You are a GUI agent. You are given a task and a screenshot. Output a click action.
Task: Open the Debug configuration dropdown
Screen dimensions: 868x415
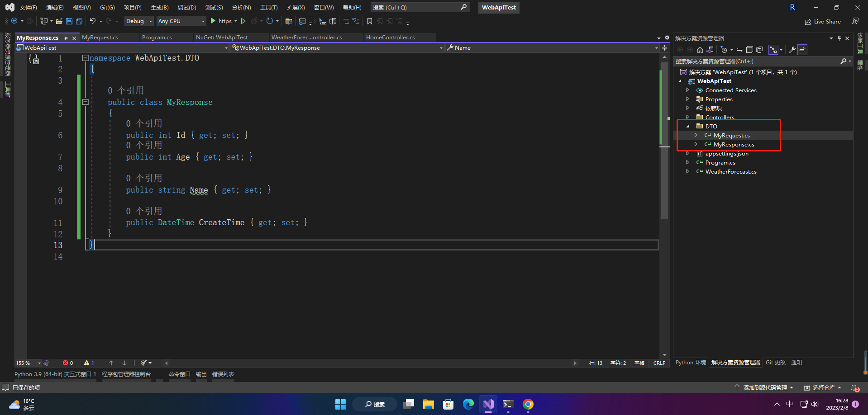tap(139, 21)
